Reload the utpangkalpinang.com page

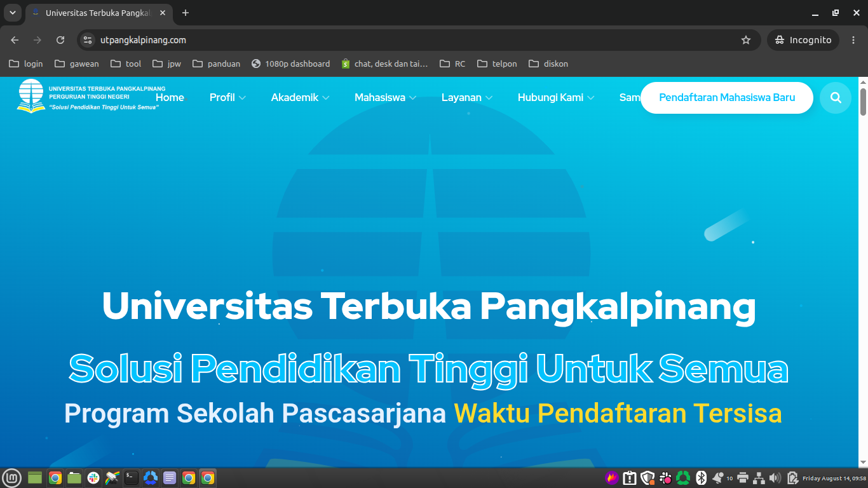pyautogui.click(x=60, y=40)
